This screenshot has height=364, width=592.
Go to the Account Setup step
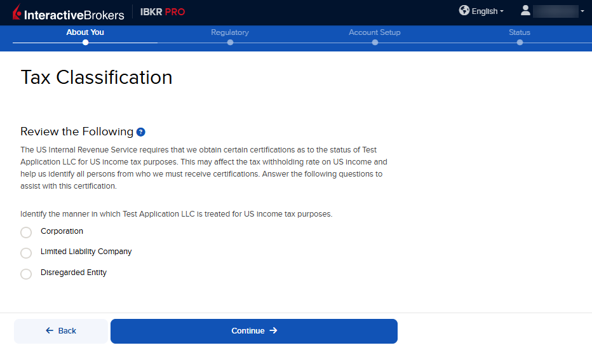(375, 32)
